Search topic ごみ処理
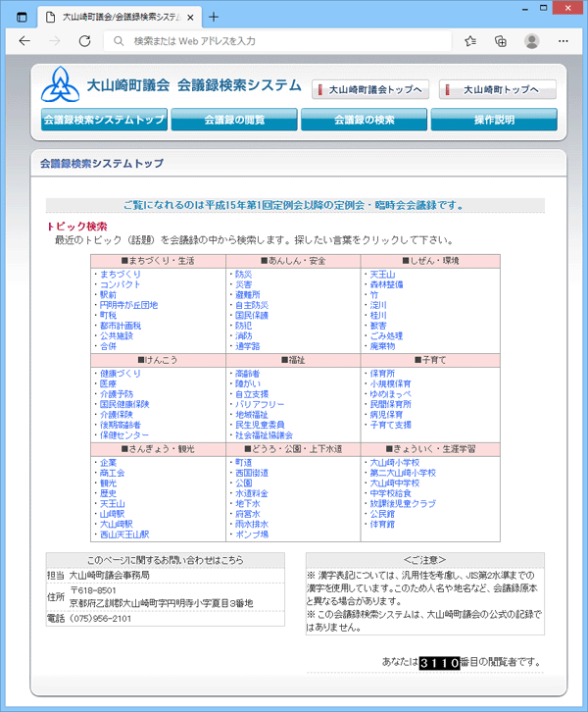This screenshot has width=588, height=712. pyautogui.click(x=386, y=336)
